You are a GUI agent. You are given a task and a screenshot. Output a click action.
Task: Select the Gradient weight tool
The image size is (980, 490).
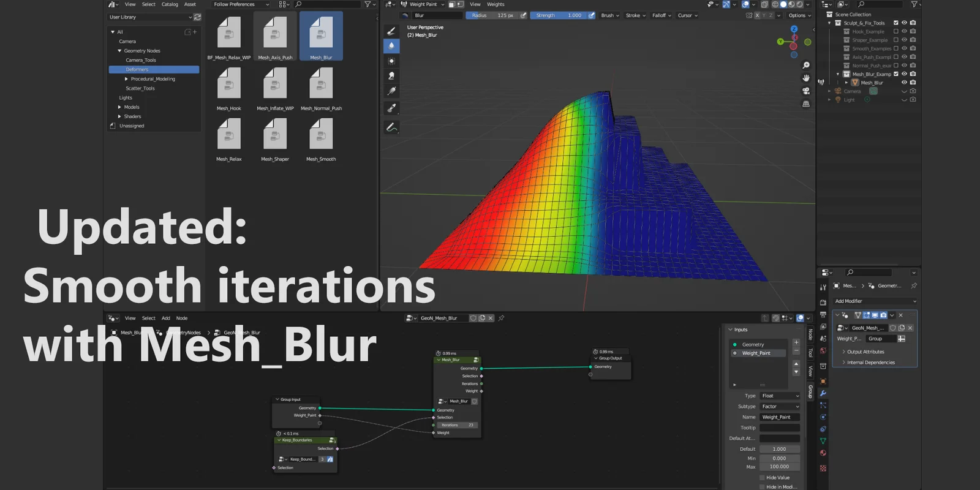[x=391, y=91]
